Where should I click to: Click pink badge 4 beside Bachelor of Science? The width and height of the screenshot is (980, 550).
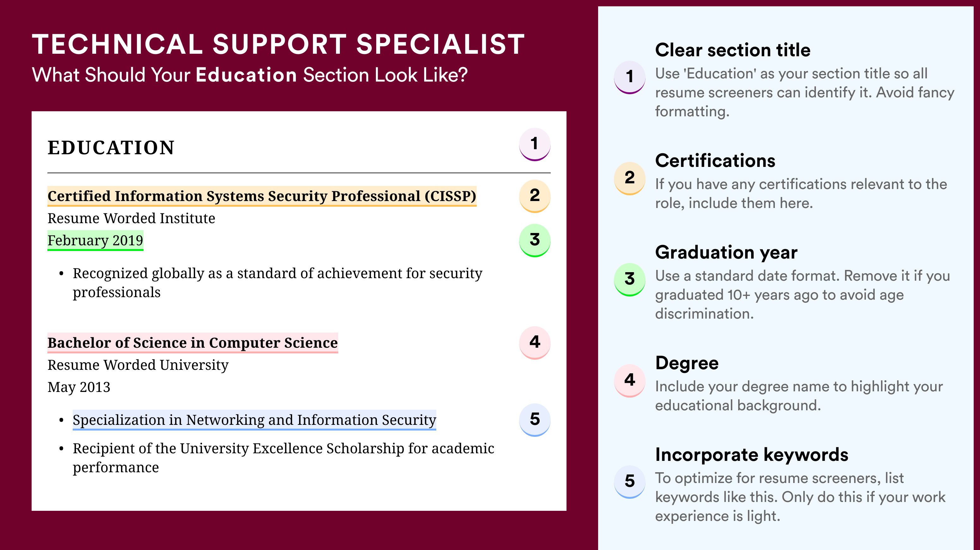(535, 343)
